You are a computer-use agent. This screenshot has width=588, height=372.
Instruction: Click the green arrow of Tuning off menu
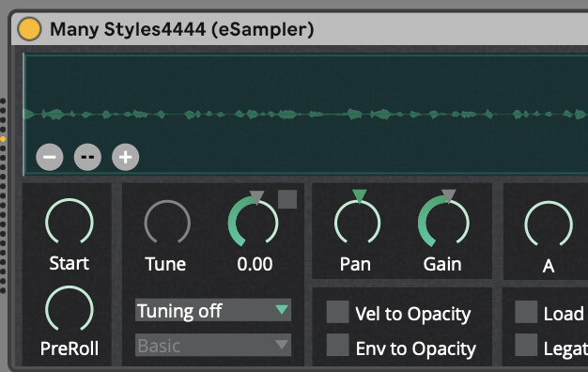(x=282, y=309)
